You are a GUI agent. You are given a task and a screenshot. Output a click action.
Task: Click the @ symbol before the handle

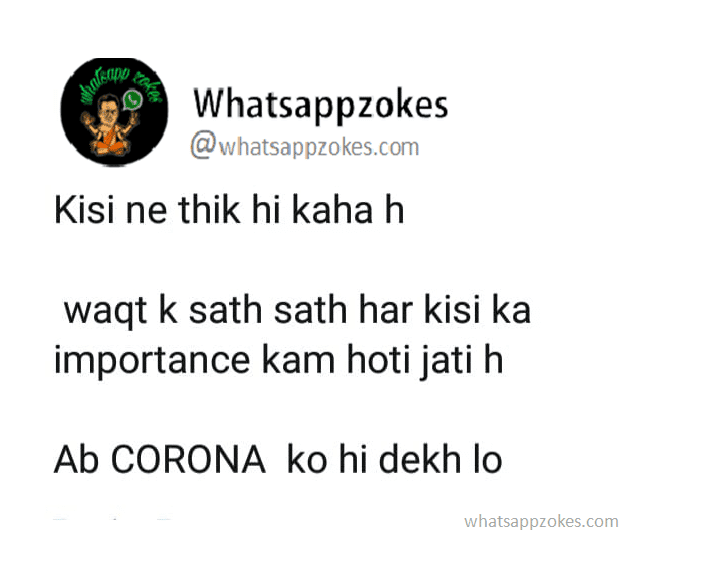point(203,144)
